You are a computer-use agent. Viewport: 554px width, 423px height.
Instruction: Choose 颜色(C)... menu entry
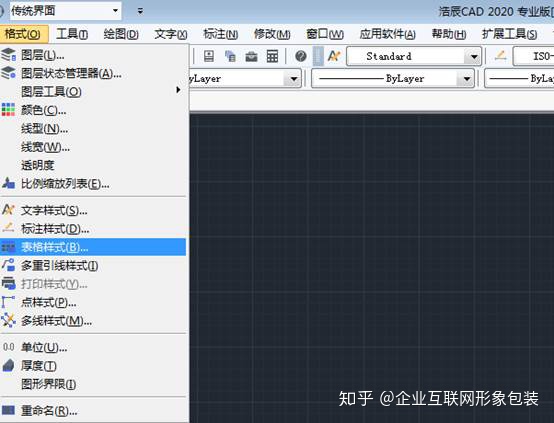click(93, 110)
